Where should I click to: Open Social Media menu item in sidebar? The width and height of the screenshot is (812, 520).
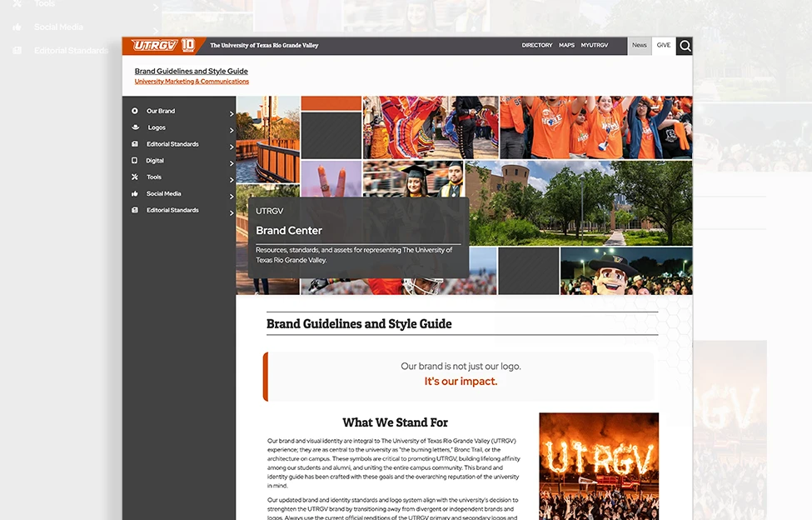click(x=163, y=193)
